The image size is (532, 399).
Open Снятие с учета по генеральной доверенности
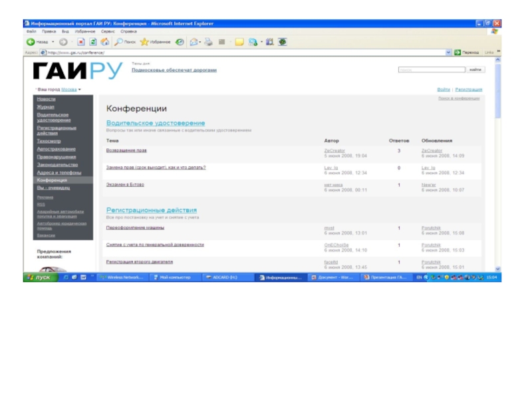(x=155, y=245)
